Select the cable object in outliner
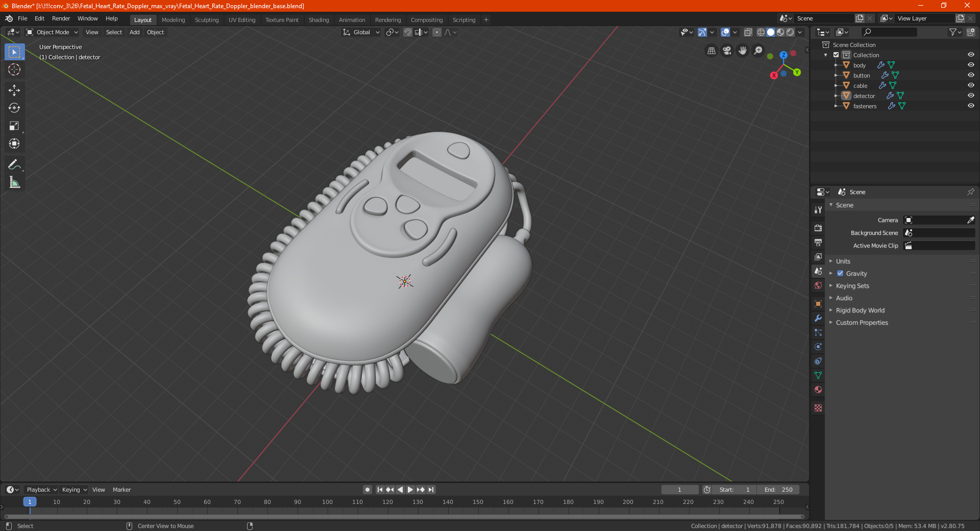The image size is (980, 531). (860, 86)
